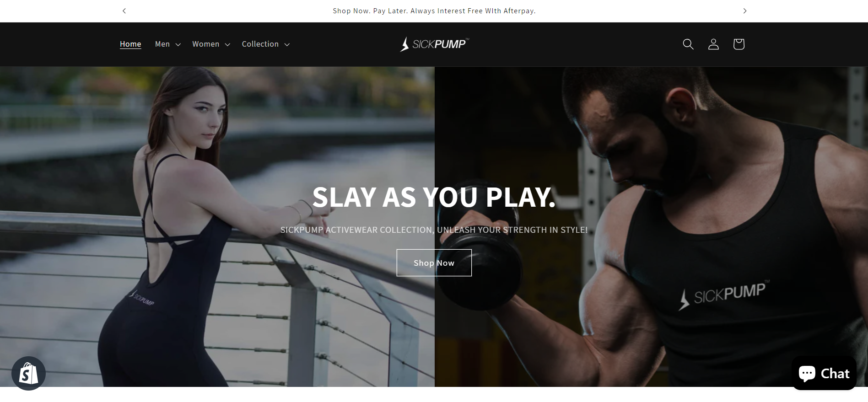868x402 pixels.
Task: Expand the Men dropdown menu
Action: click(168, 44)
